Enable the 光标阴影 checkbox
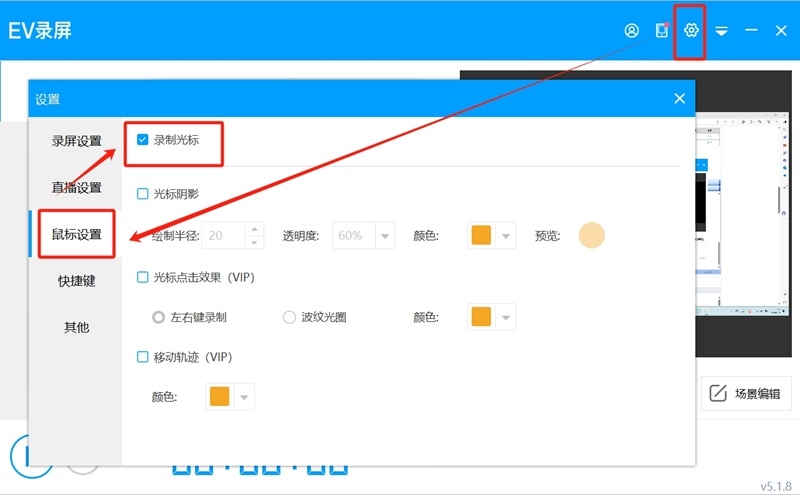Screen dimensions: 800x495 143,194
